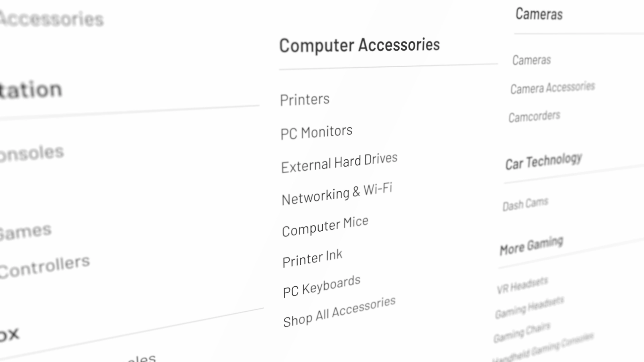Screen dimensions: 644x362
Task: Click Shop All Accessories
Action: click(339, 312)
